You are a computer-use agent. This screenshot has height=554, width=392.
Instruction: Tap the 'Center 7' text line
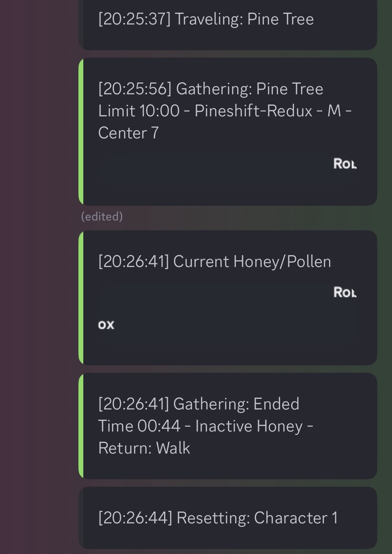click(128, 133)
